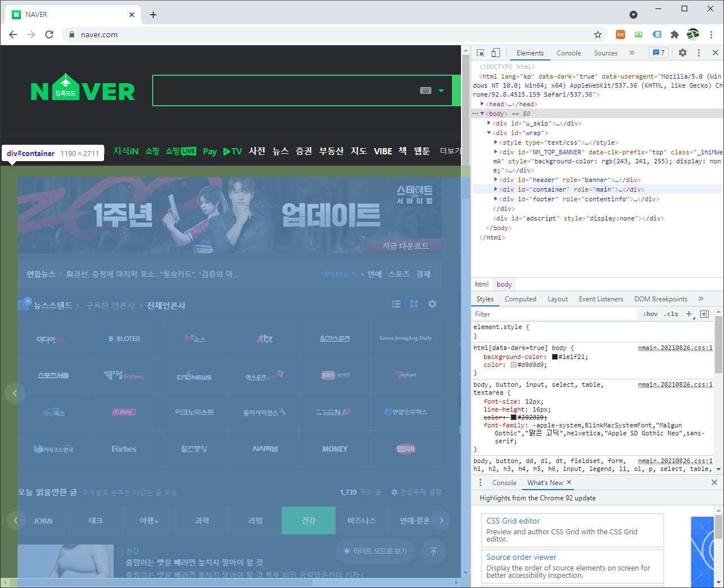Viewport: 724px width, 588px height.
Task: Expand the head element node
Action: [x=482, y=104]
